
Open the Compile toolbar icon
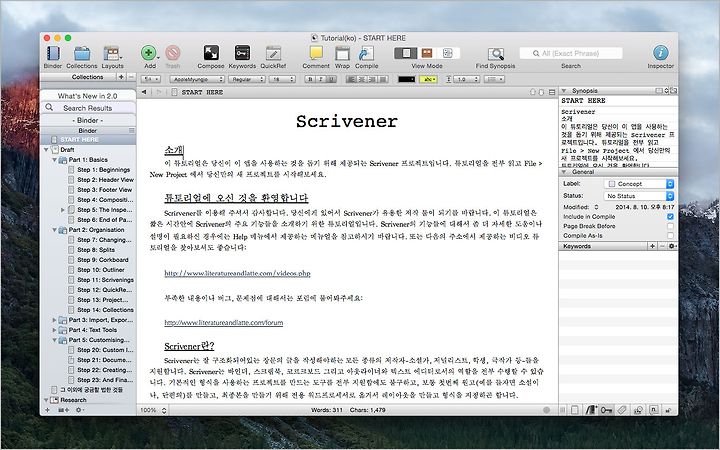366,53
